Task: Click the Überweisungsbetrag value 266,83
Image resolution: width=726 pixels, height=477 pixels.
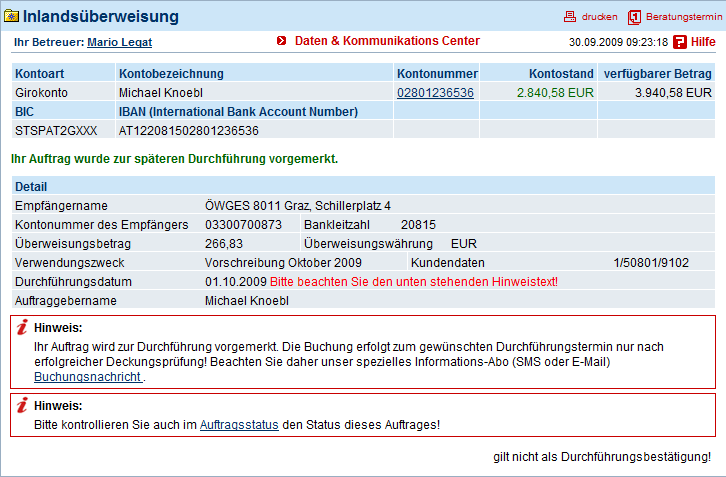Action: coord(224,244)
